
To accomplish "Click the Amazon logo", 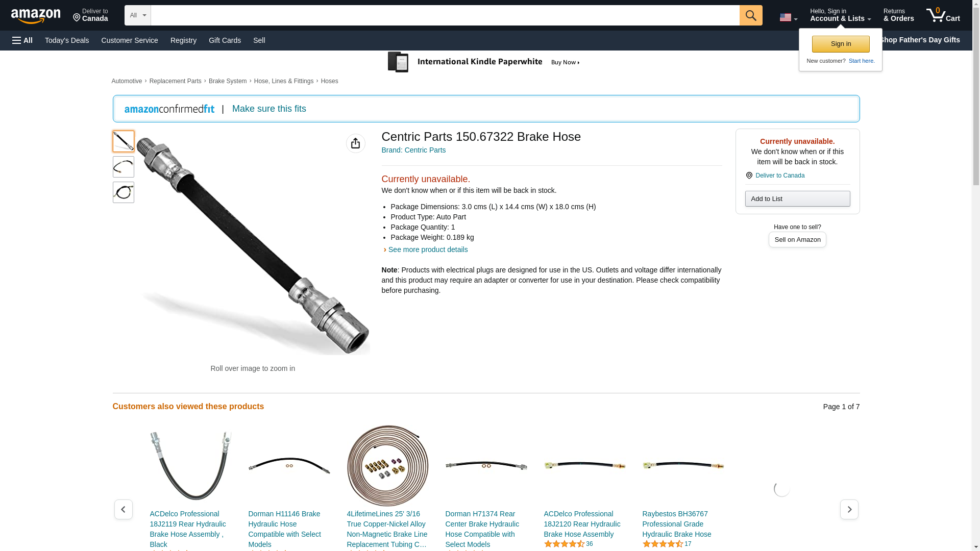I will click(x=36, y=16).
